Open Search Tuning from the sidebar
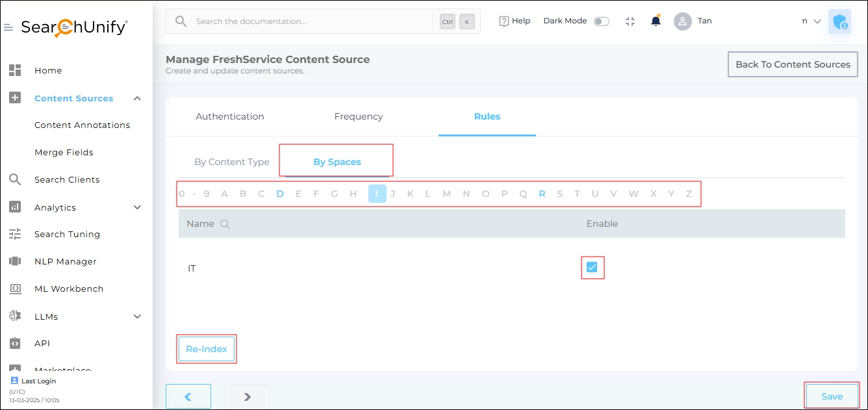The width and height of the screenshot is (868, 410). pos(67,234)
